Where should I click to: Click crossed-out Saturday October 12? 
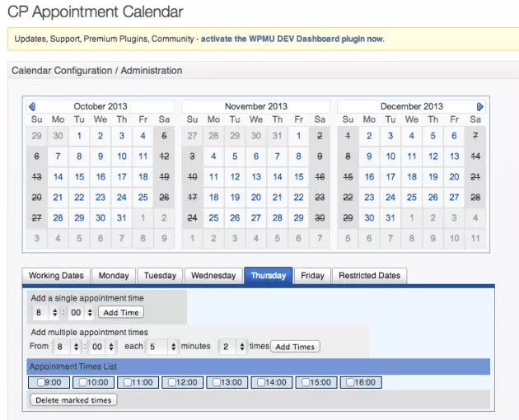click(x=164, y=156)
